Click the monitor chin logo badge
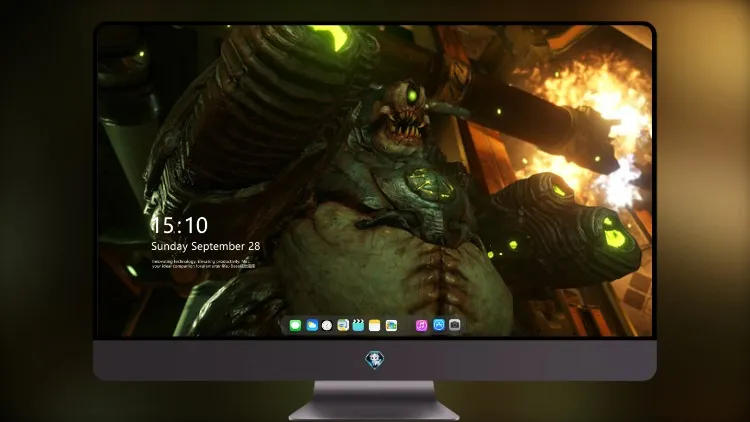Viewport: 750px width, 422px height. (375, 360)
